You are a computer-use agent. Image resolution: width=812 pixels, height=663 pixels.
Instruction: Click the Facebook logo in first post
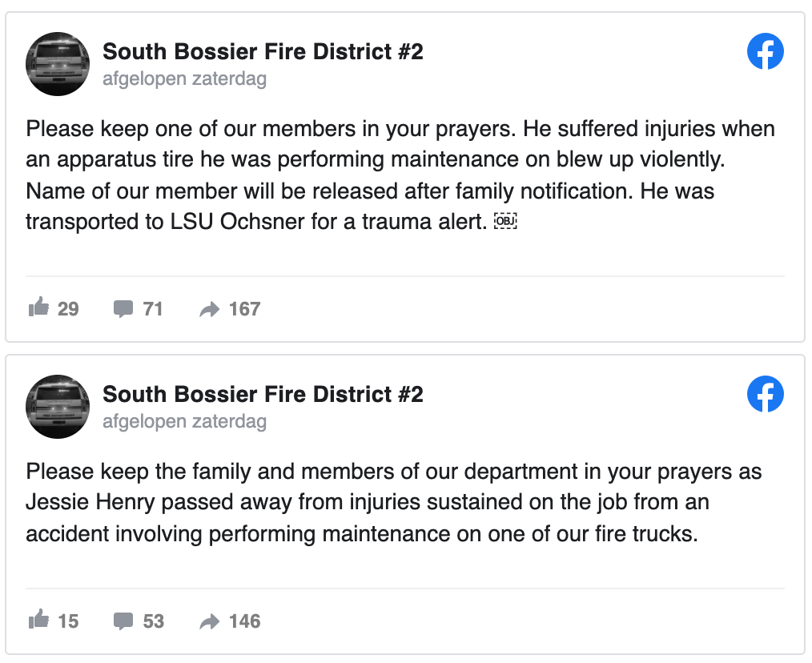[x=765, y=53]
